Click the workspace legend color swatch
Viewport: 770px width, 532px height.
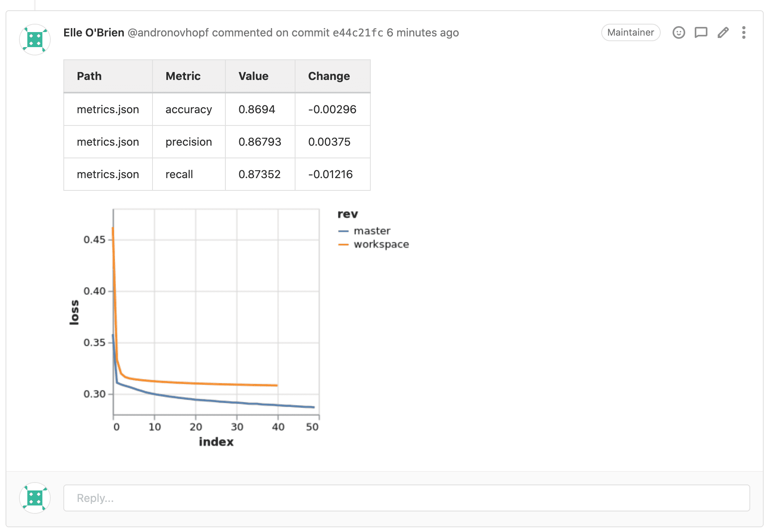[x=343, y=245]
